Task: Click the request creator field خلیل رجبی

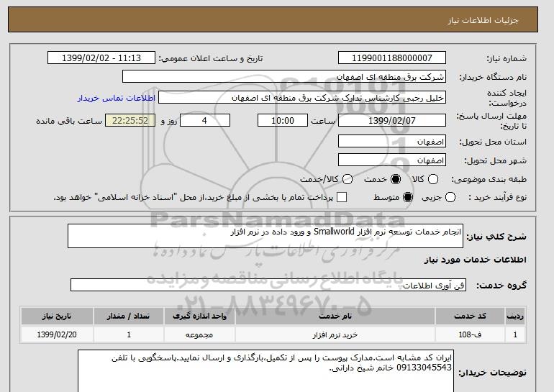Action: point(302,98)
